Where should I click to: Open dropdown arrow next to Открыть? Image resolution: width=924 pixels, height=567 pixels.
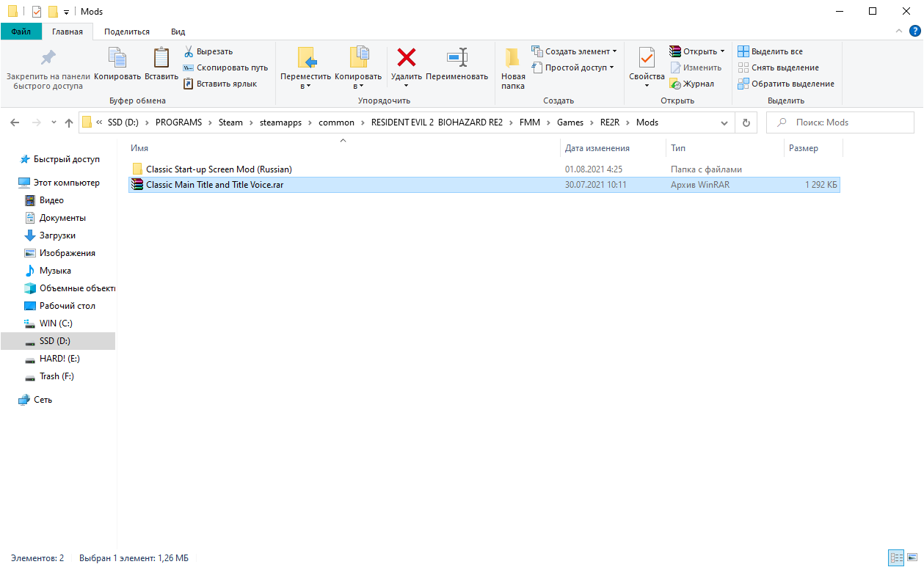(x=722, y=51)
